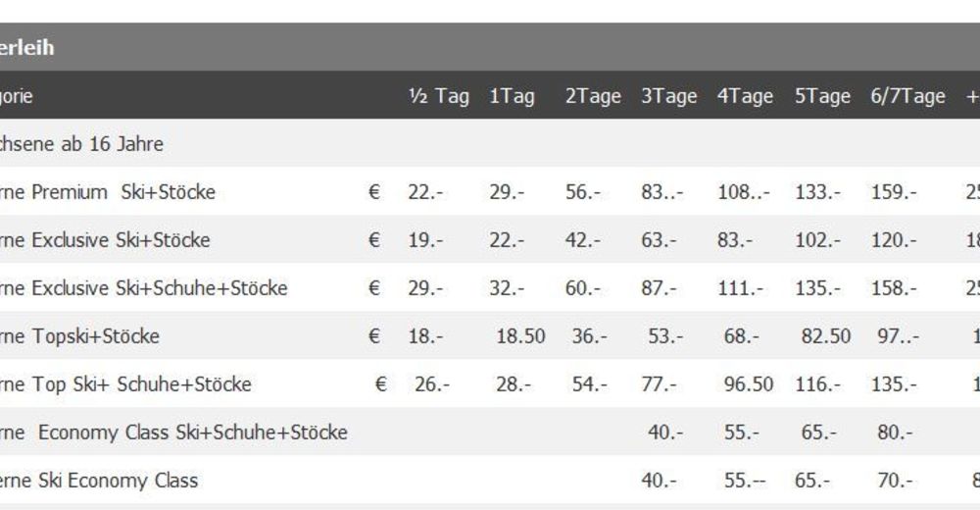Click the 1Tag column header

(512, 96)
